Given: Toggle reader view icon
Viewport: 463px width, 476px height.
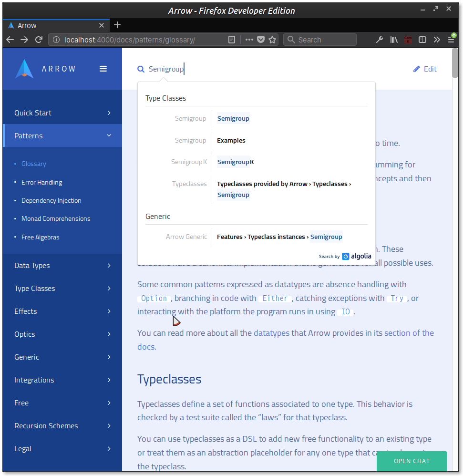Looking at the screenshot, I should pyautogui.click(x=232, y=40).
